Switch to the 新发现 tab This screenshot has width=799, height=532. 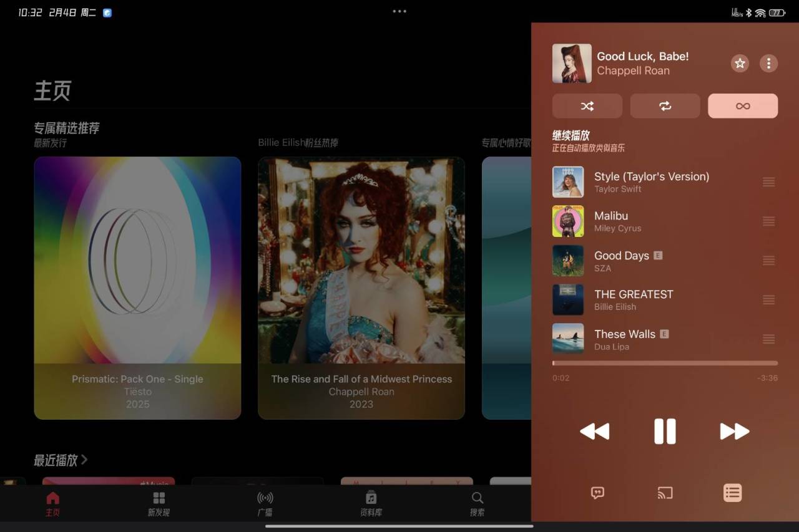[x=159, y=505]
